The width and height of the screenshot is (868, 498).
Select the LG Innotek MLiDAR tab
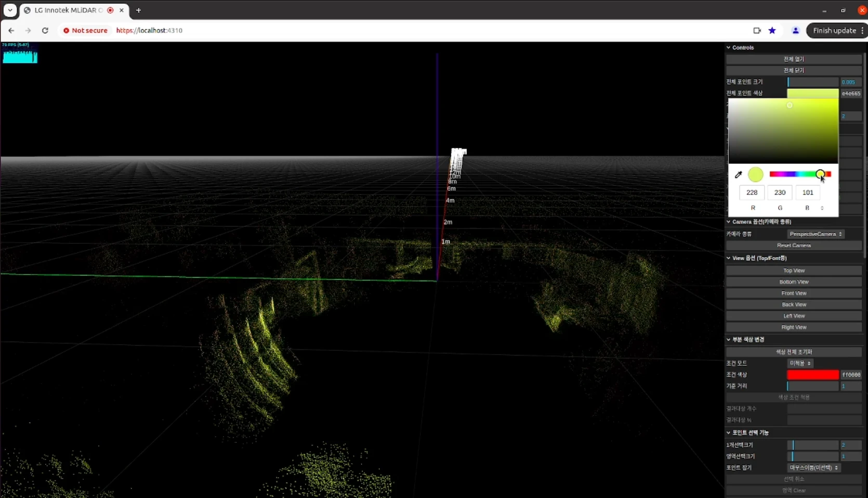pos(69,10)
